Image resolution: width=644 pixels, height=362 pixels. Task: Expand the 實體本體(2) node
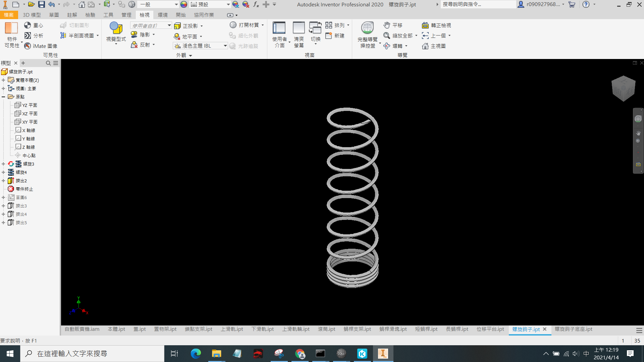(3, 80)
